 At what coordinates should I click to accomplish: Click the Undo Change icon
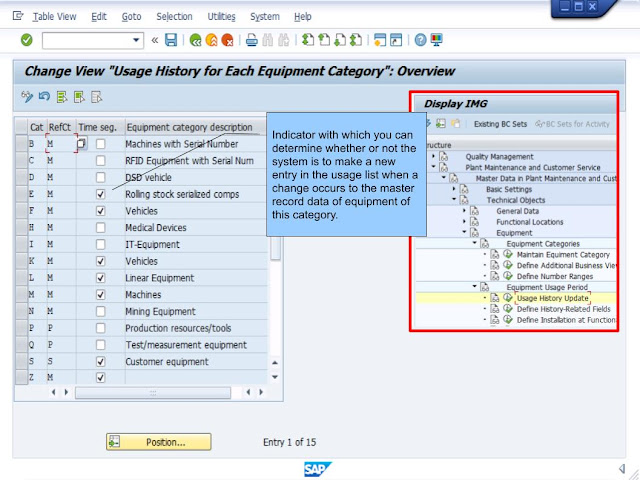click(44, 97)
